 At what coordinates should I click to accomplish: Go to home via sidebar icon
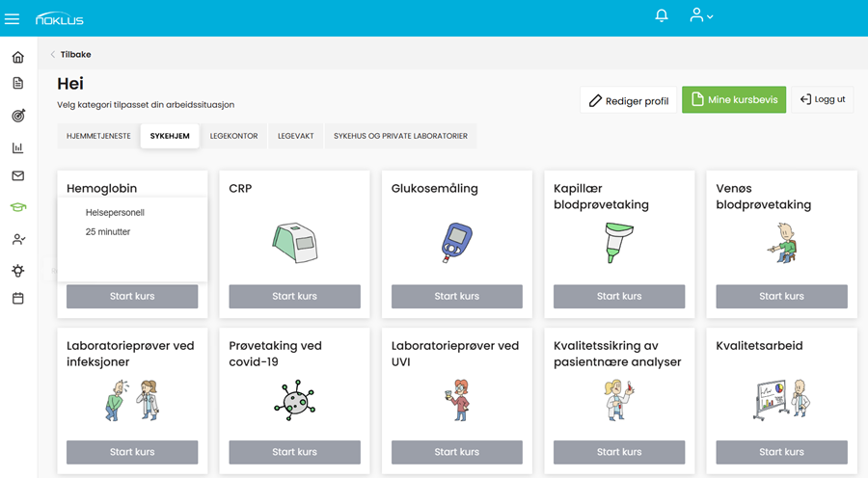coord(17,58)
